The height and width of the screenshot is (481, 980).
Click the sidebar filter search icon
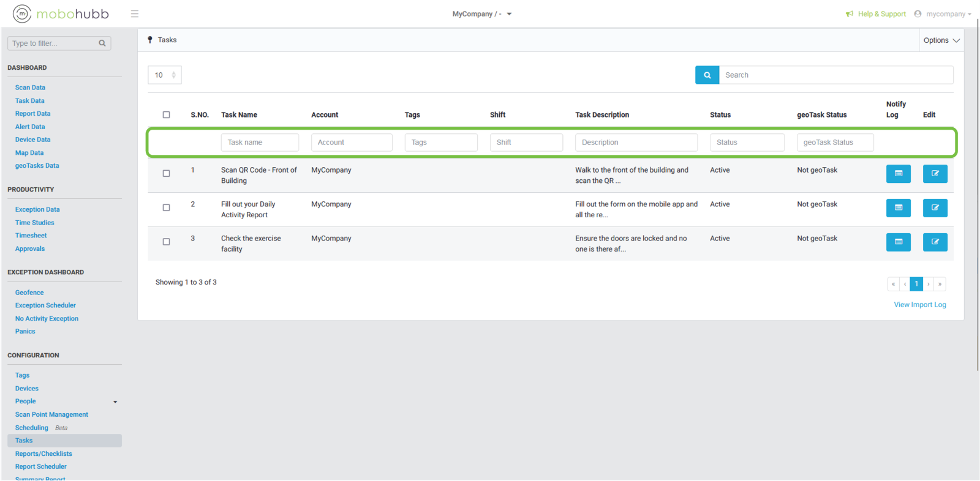[x=102, y=43]
